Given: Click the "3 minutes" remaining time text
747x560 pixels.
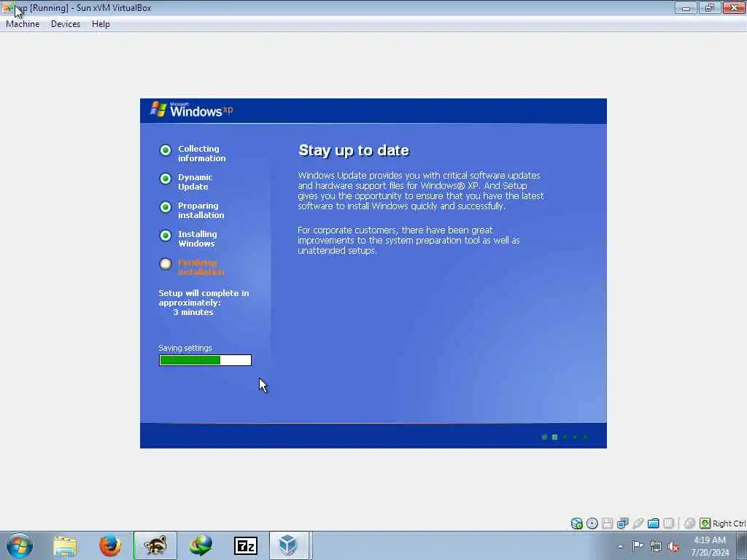Looking at the screenshot, I should tap(193, 312).
